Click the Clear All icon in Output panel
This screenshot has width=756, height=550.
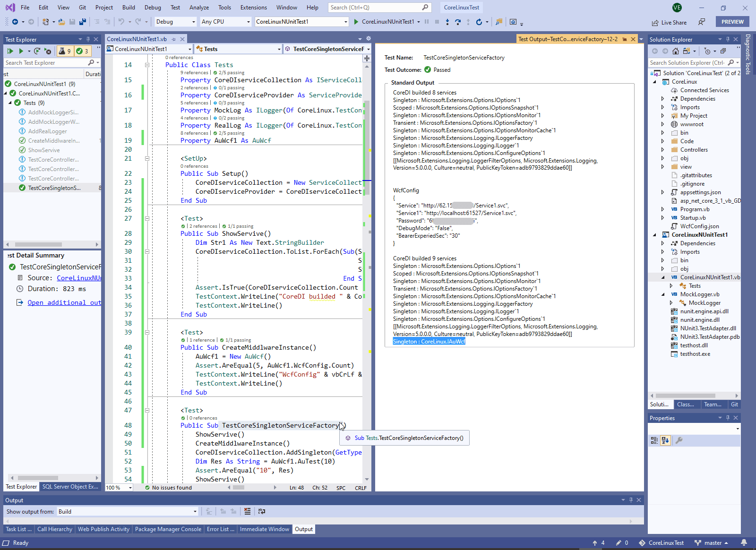tap(248, 511)
